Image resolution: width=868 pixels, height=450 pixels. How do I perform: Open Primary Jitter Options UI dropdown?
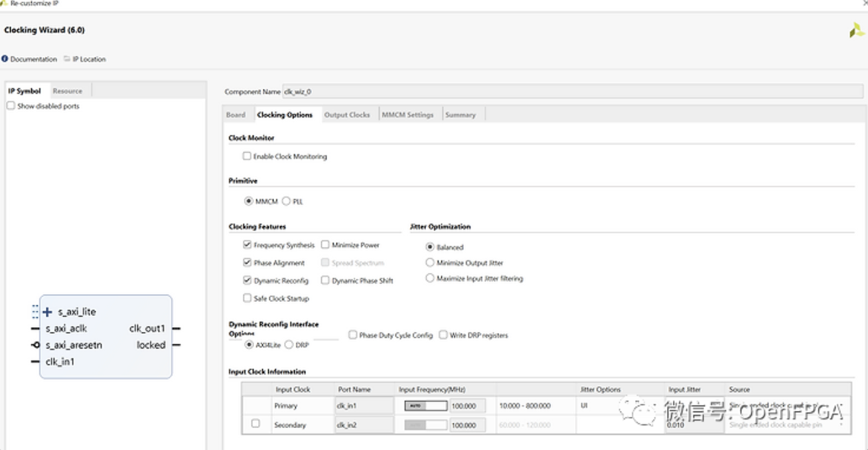620,406
